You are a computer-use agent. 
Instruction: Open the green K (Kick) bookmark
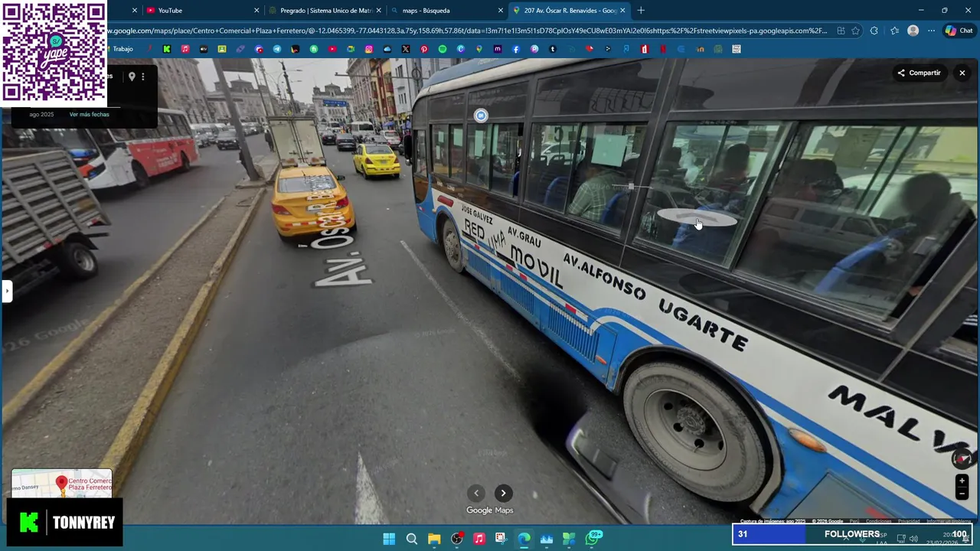[x=167, y=49]
